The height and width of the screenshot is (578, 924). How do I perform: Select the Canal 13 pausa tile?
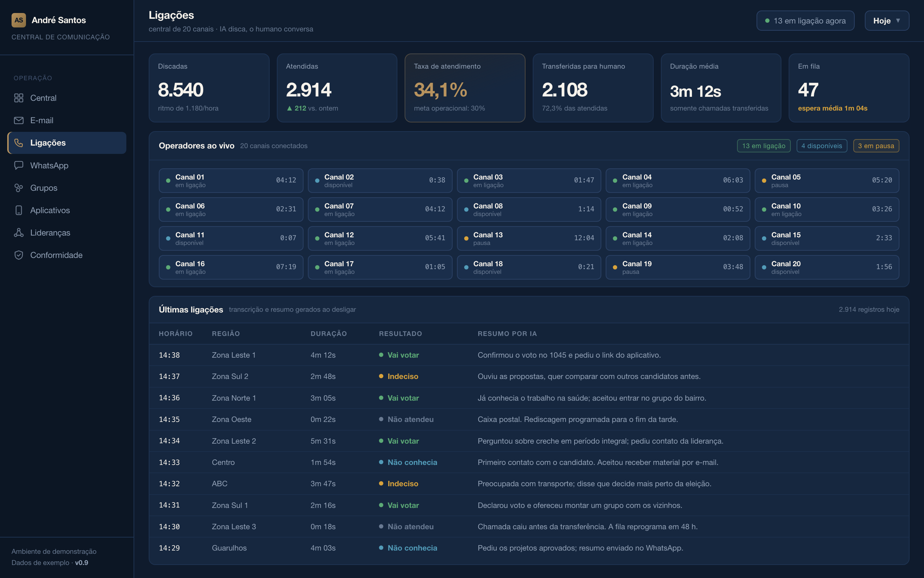pyautogui.click(x=529, y=238)
